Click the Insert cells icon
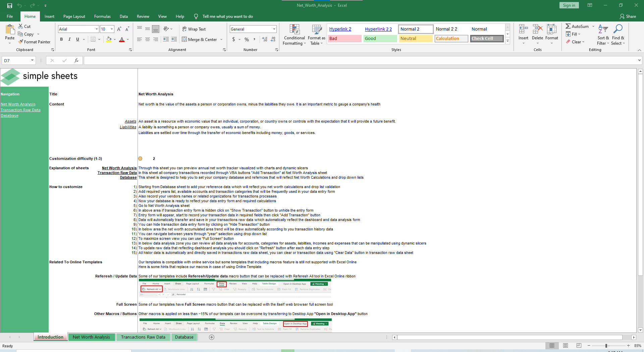The image size is (644, 352). point(523,29)
